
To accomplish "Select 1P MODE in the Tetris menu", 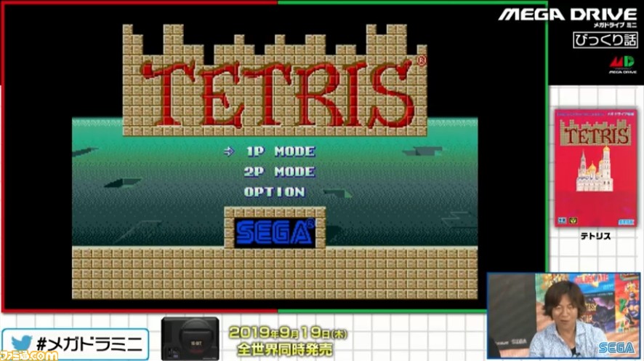I will pos(281,151).
